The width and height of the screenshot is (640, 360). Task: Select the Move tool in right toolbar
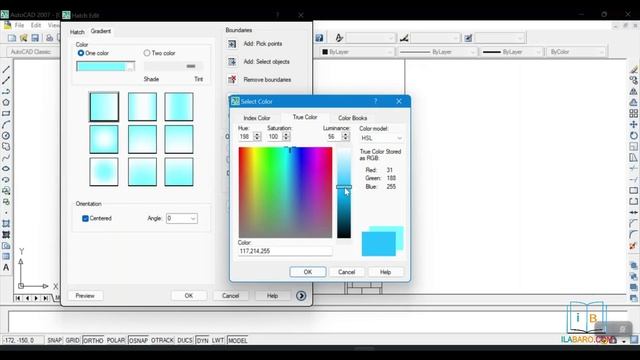(x=633, y=124)
